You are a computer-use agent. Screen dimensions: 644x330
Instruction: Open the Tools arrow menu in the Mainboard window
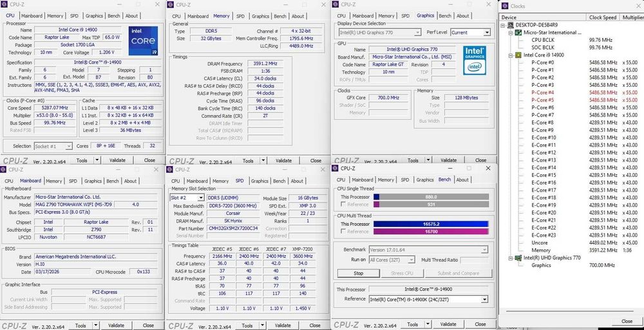(96, 325)
